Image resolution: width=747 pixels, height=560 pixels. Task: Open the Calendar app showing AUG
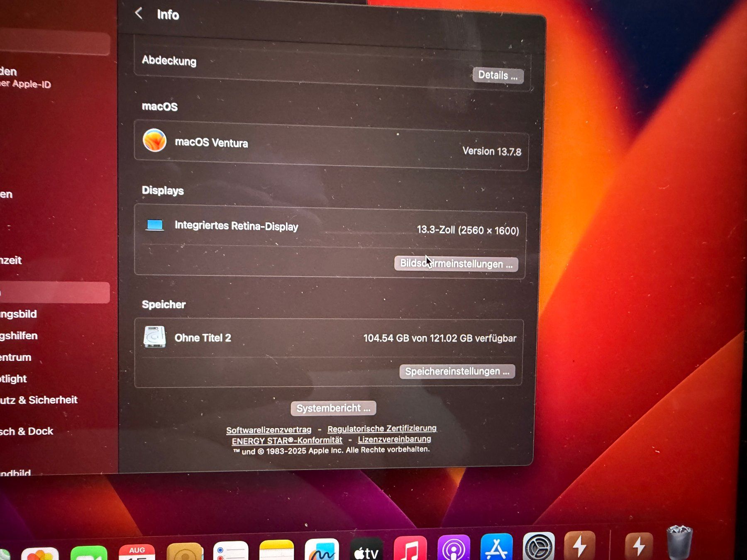(x=137, y=552)
